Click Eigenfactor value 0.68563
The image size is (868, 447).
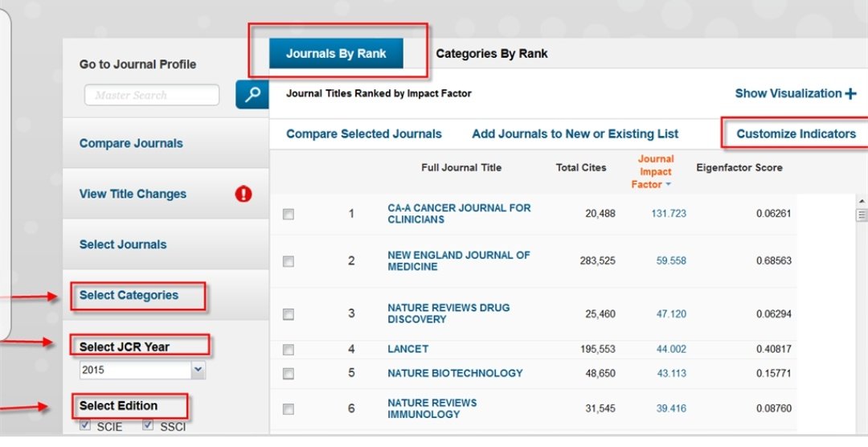(774, 261)
